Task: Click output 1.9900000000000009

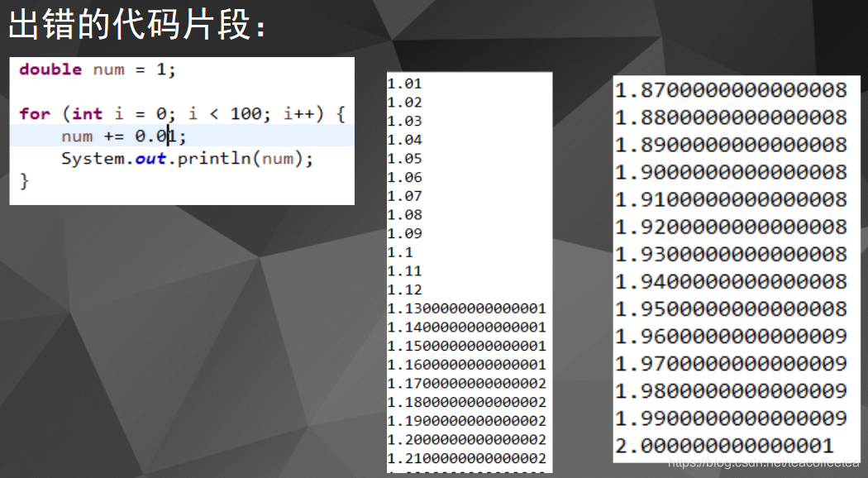Action: click(x=732, y=418)
